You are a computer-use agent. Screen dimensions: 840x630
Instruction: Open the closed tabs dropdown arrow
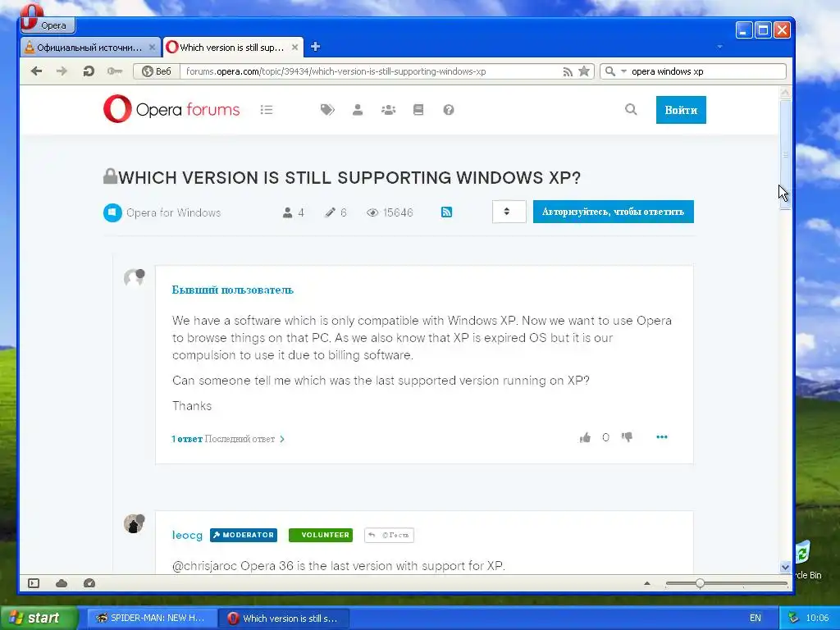pyautogui.click(x=719, y=47)
